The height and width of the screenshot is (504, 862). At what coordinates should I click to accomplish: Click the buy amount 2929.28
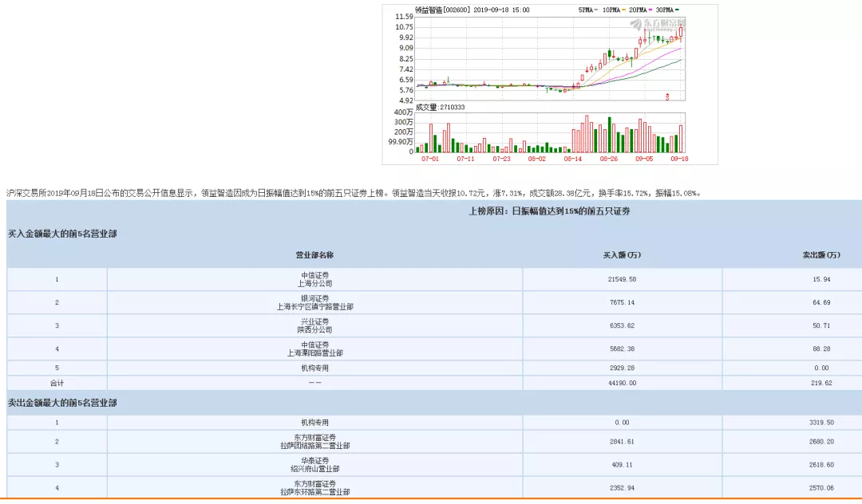622,368
